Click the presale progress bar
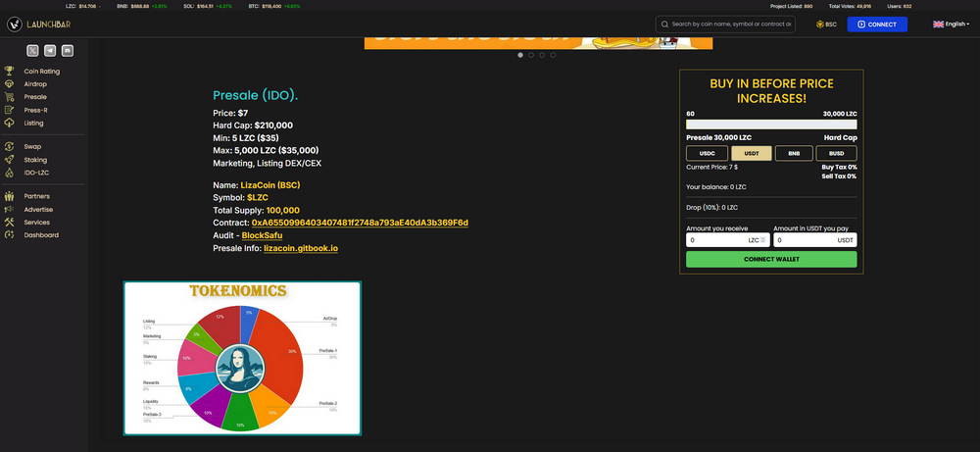The height and width of the screenshot is (452, 980). click(770, 125)
